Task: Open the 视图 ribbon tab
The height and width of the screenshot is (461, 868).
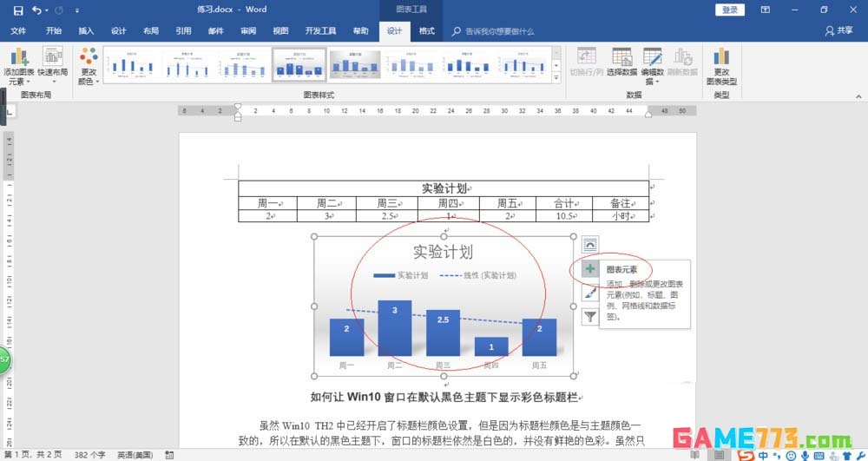Action: [280, 31]
